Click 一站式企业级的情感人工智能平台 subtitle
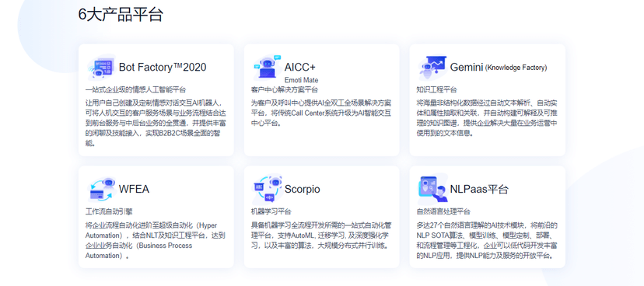This screenshot has height=286, width=644. click(135, 89)
